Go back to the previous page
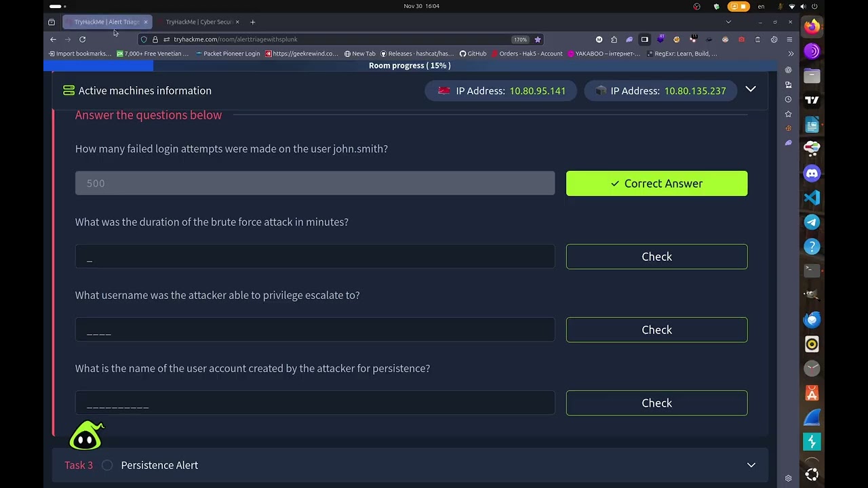 (53, 39)
